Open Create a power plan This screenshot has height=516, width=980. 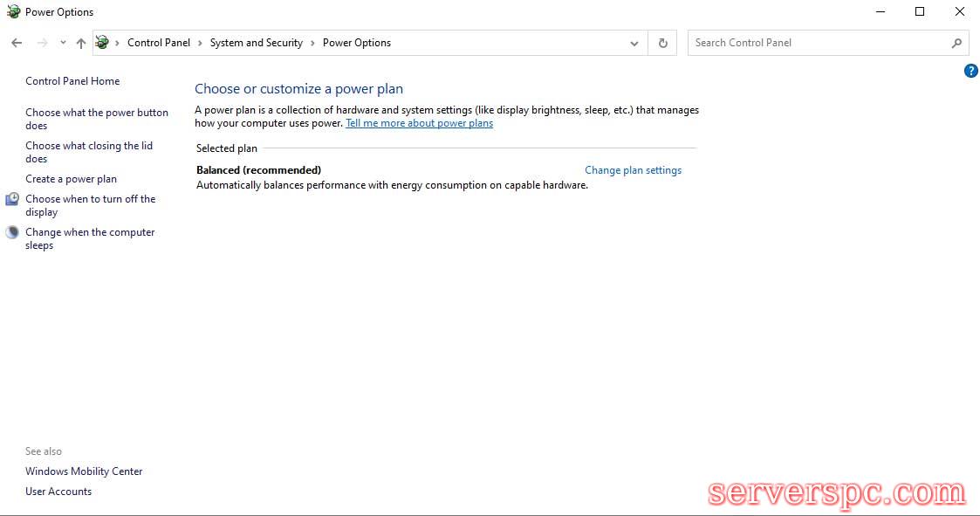(71, 179)
